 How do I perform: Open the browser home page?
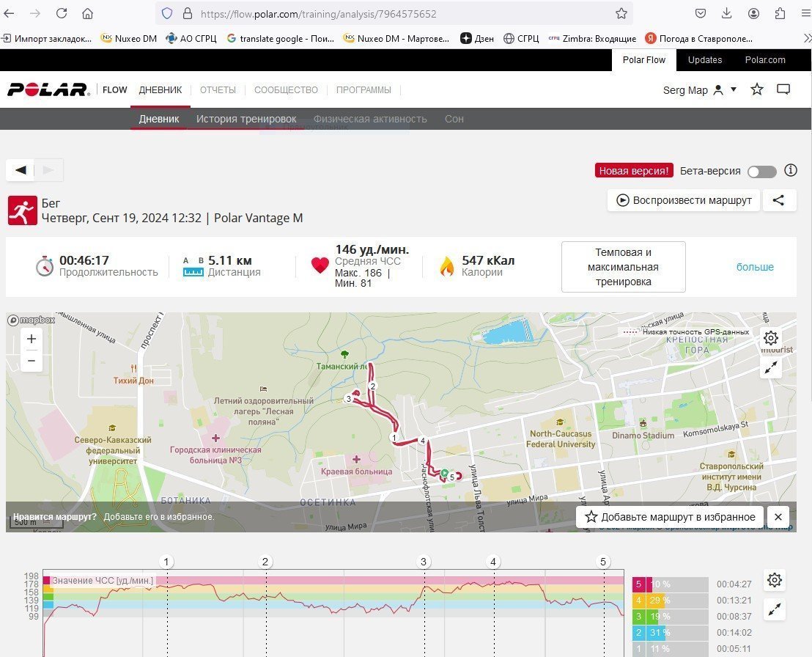click(x=87, y=13)
